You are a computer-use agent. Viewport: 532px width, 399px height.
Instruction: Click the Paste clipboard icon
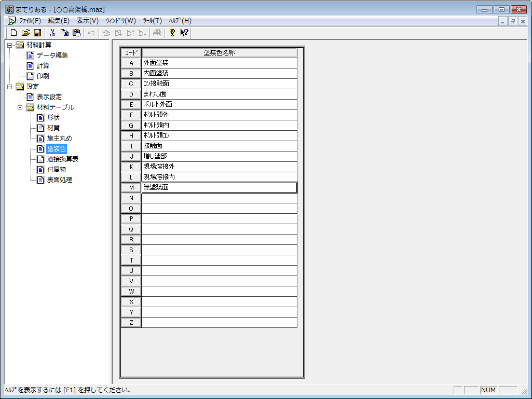point(76,33)
